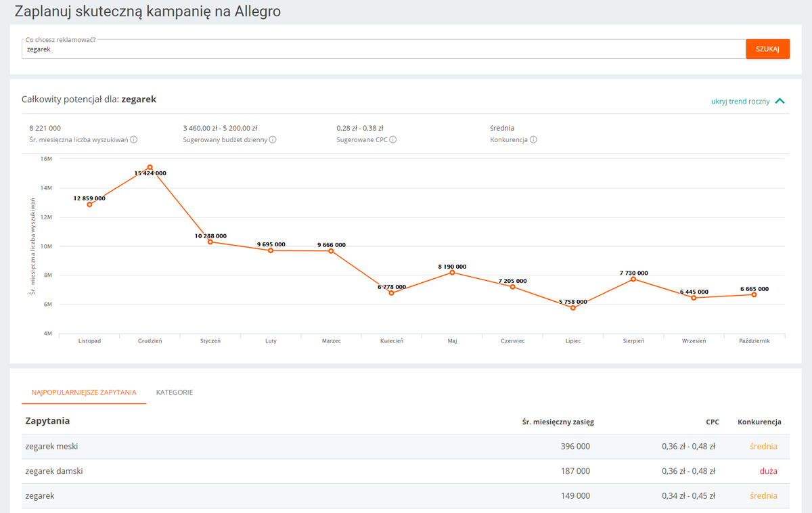Viewport: 812px width, 513px height.
Task: Click the info icon next to 'Sugerowane CPC'
Action: [x=393, y=140]
